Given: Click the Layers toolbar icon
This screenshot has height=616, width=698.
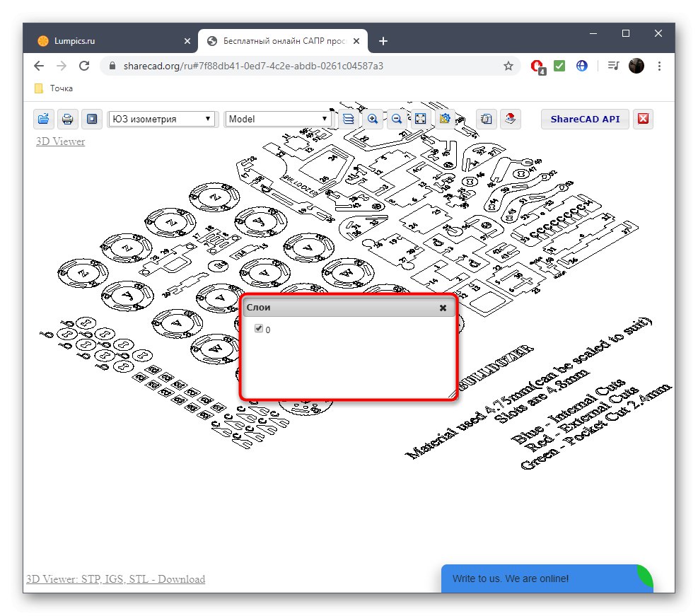Looking at the screenshot, I should pyautogui.click(x=349, y=119).
